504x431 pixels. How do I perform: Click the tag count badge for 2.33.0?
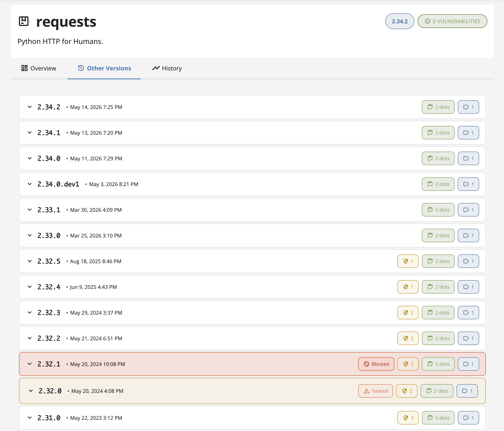pos(468,235)
